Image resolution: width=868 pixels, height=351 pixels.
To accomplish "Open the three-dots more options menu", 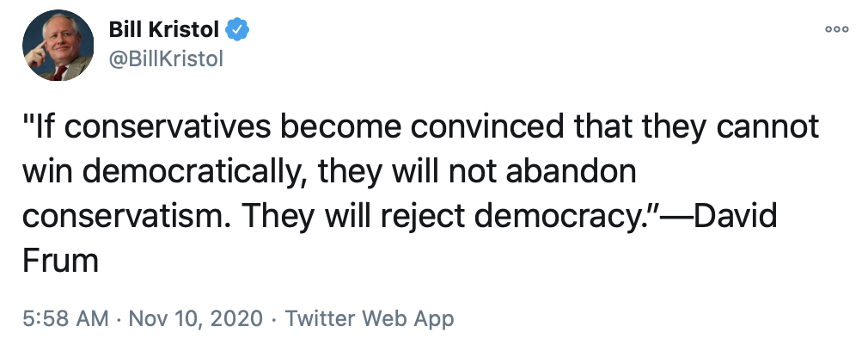I will coord(836,29).
